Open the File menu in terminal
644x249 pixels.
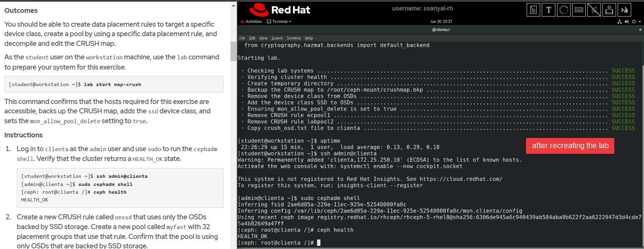pos(242,38)
